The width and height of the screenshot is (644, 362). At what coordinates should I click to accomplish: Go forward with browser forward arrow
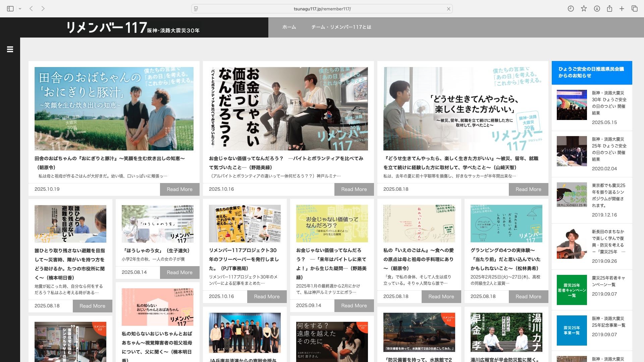43,9
